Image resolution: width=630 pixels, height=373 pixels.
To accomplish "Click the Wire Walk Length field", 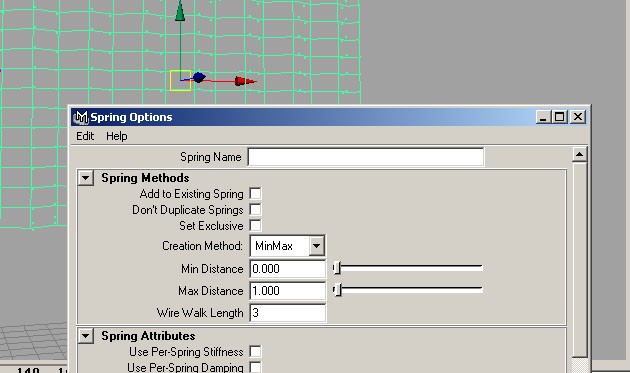I will pos(288,313).
